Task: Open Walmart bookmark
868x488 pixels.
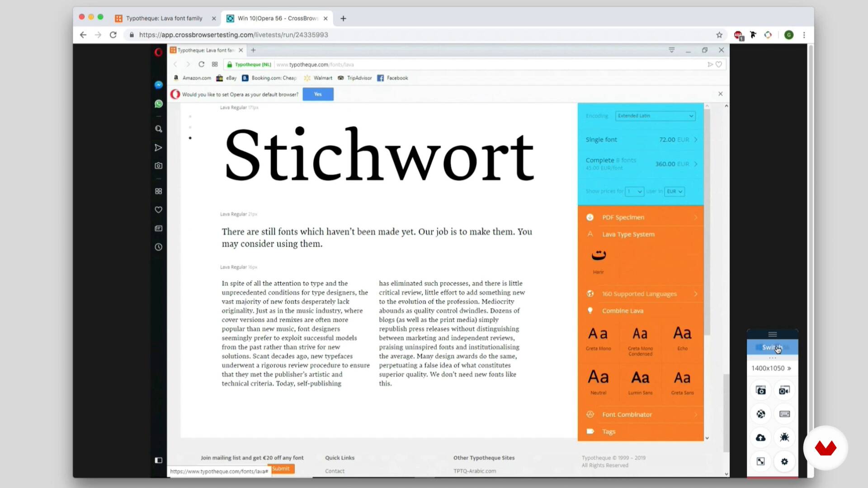Action: click(x=318, y=78)
